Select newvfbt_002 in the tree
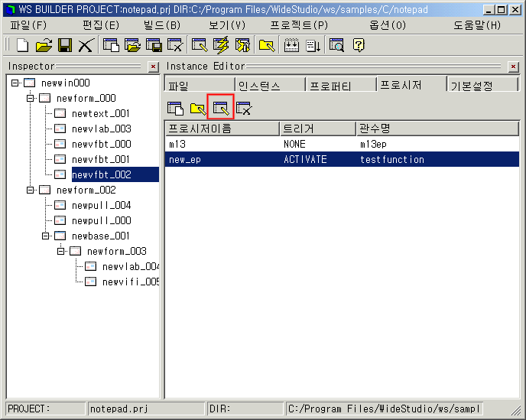The height and width of the screenshot is (420, 526). pos(115,174)
